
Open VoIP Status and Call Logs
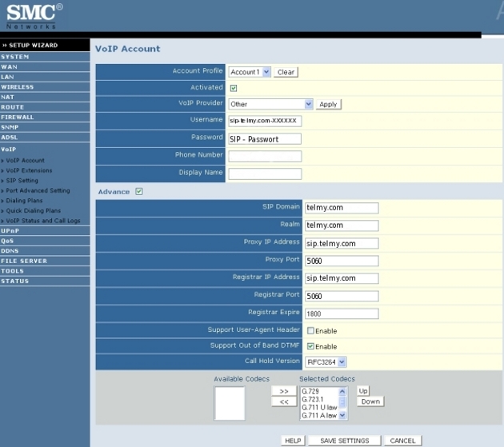(x=42, y=221)
